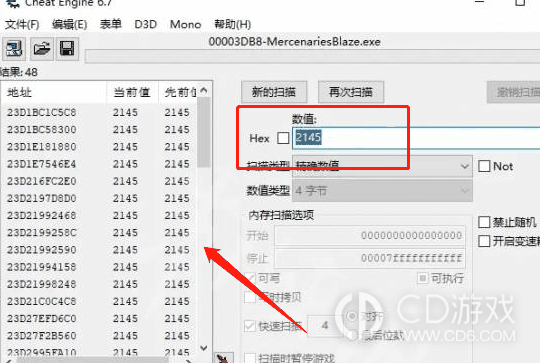Select address row 23D21998248

pyautogui.click(x=99, y=284)
